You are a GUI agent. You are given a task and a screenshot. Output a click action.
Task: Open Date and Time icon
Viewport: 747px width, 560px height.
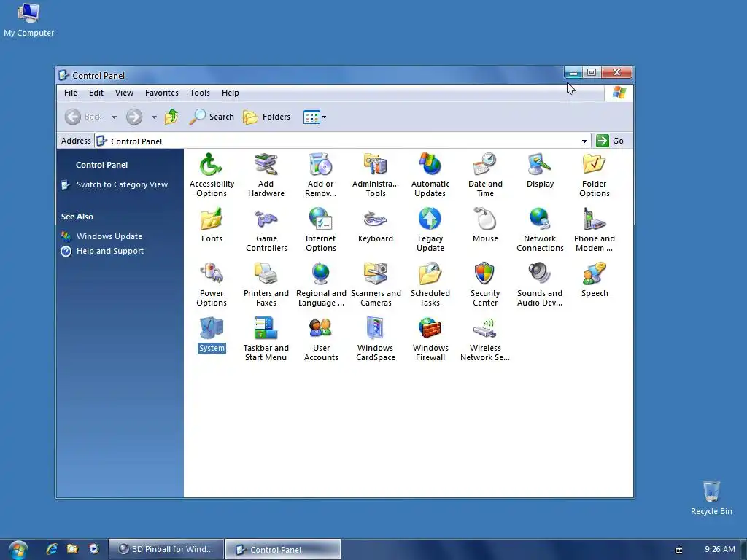click(x=485, y=175)
